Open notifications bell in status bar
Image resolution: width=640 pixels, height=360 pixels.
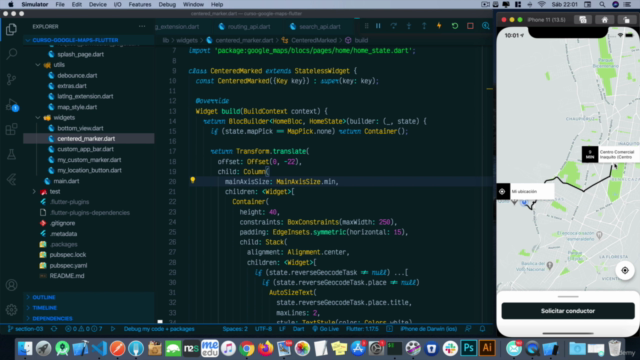[482, 329]
